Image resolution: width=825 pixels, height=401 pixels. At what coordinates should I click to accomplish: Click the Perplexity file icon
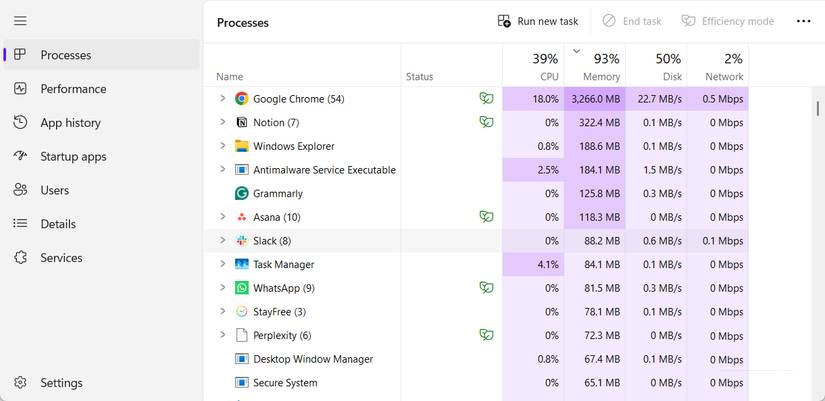[x=242, y=335]
